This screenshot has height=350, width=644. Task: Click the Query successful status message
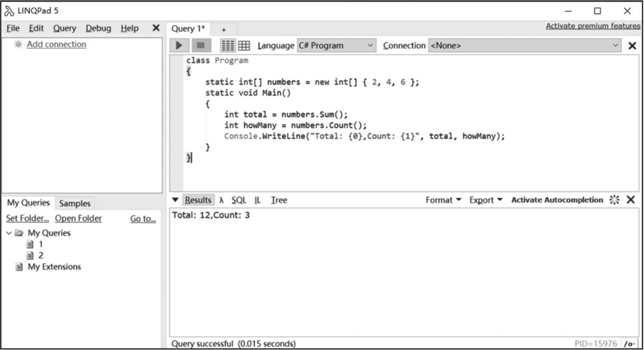(x=233, y=344)
